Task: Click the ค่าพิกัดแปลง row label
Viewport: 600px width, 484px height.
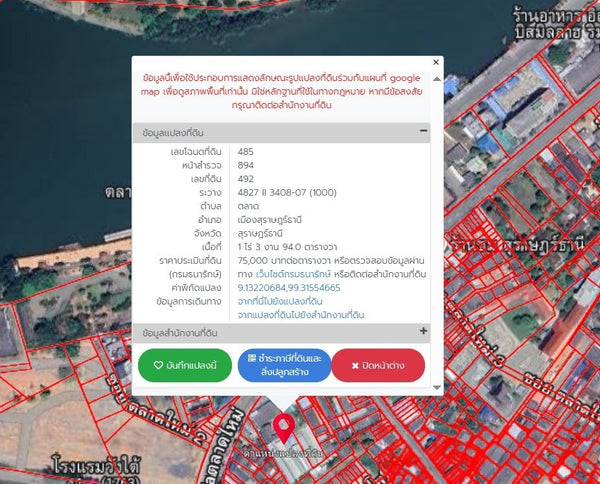Action: click(196, 288)
